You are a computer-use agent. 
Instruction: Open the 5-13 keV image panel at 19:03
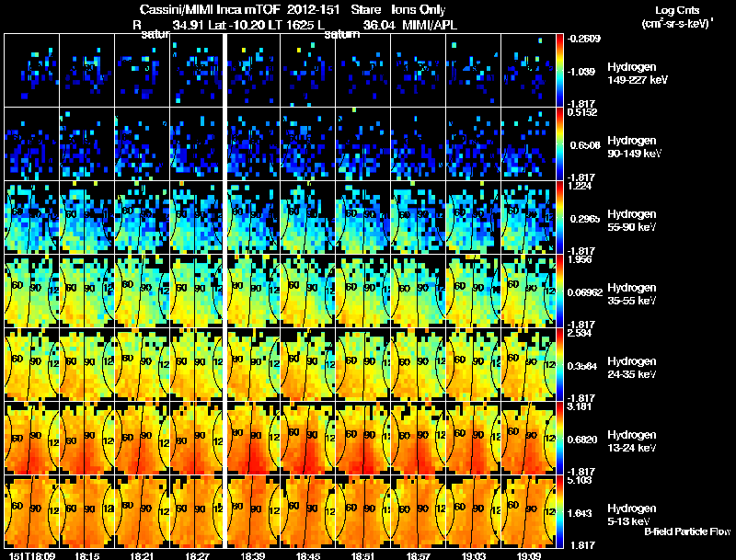473,511
